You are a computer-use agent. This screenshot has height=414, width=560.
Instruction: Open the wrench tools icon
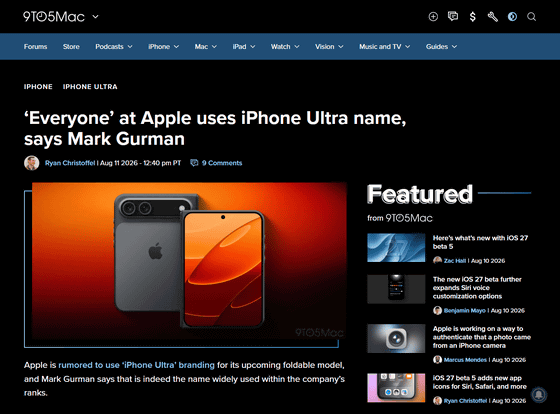[x=492, y=16]
